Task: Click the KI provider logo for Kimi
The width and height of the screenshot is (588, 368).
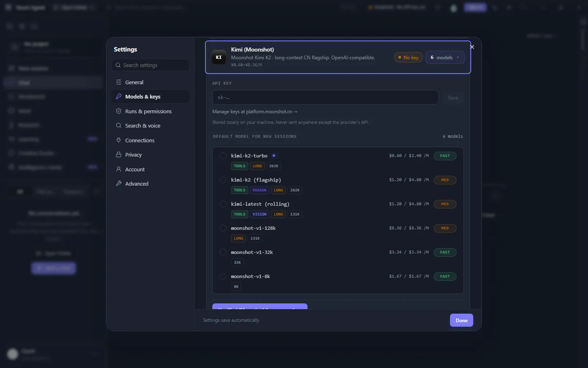Action: pyautogui.click(x=219, y=57)
